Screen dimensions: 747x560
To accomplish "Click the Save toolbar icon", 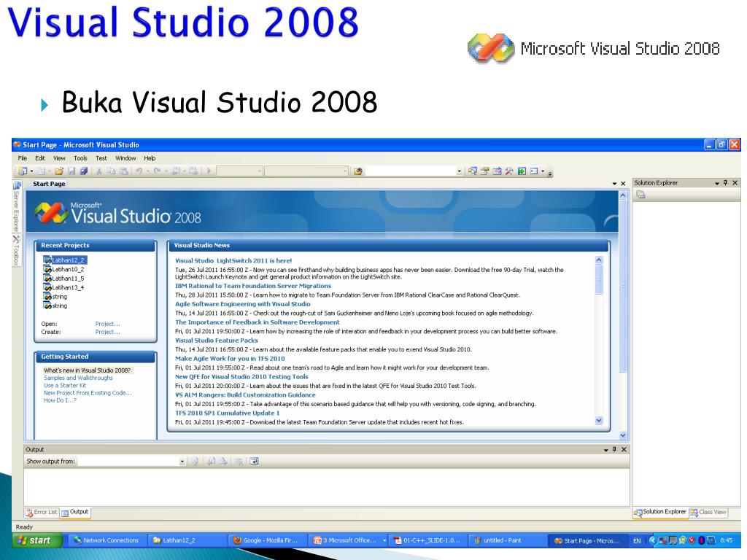I will [71, 171].
